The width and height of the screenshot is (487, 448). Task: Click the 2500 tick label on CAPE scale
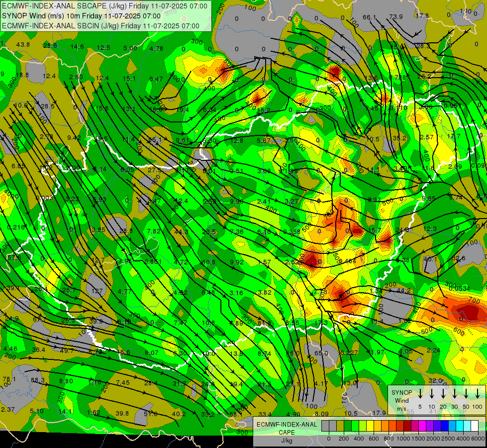click(448, 439)
